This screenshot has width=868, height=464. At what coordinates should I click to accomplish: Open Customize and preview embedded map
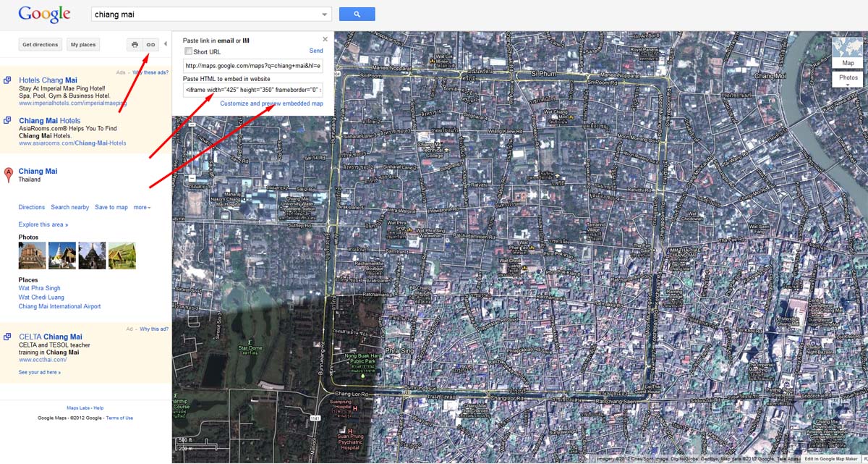click(272, 104)
